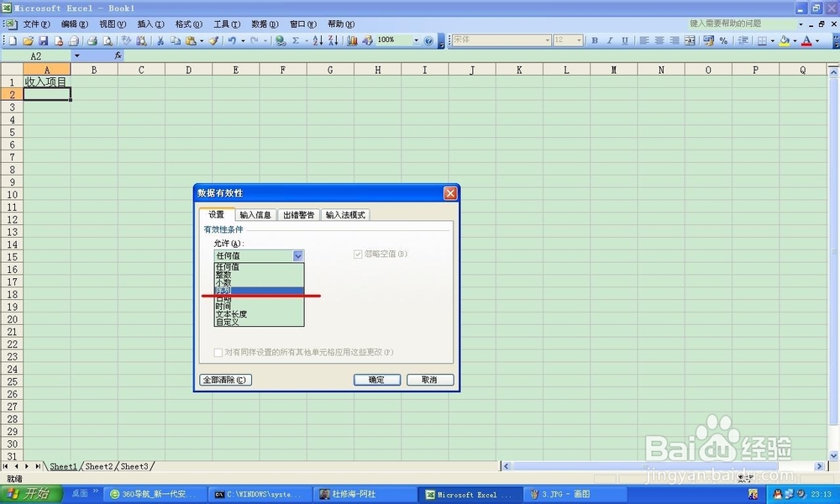Open the Name Box dropdown arrow
The width and height of the screenshot is (840, 504).
pos(76,55)
